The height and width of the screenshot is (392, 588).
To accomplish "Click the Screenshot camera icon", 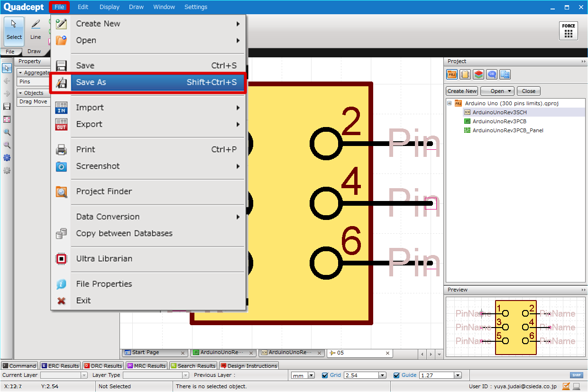I will tap(61, 166).
